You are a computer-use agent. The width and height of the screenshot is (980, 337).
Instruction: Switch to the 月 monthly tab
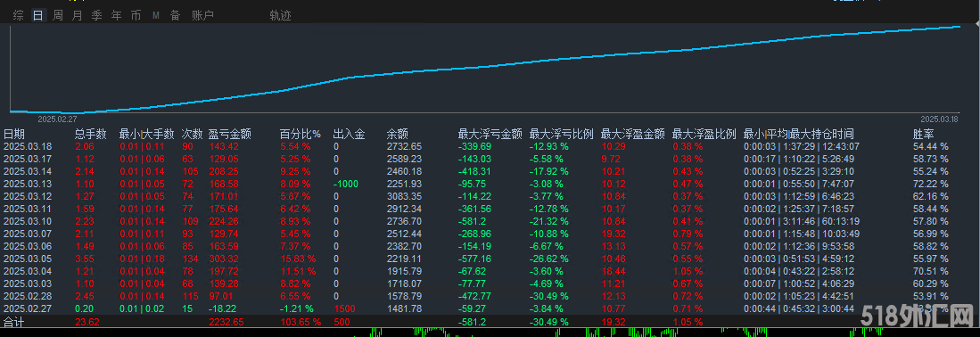[77, 16]
